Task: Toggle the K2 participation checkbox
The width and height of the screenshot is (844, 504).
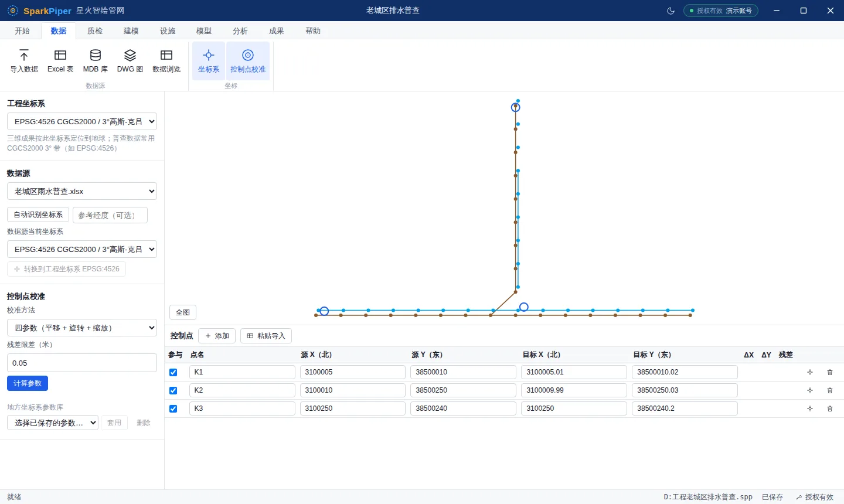Action: pos(173,390)
